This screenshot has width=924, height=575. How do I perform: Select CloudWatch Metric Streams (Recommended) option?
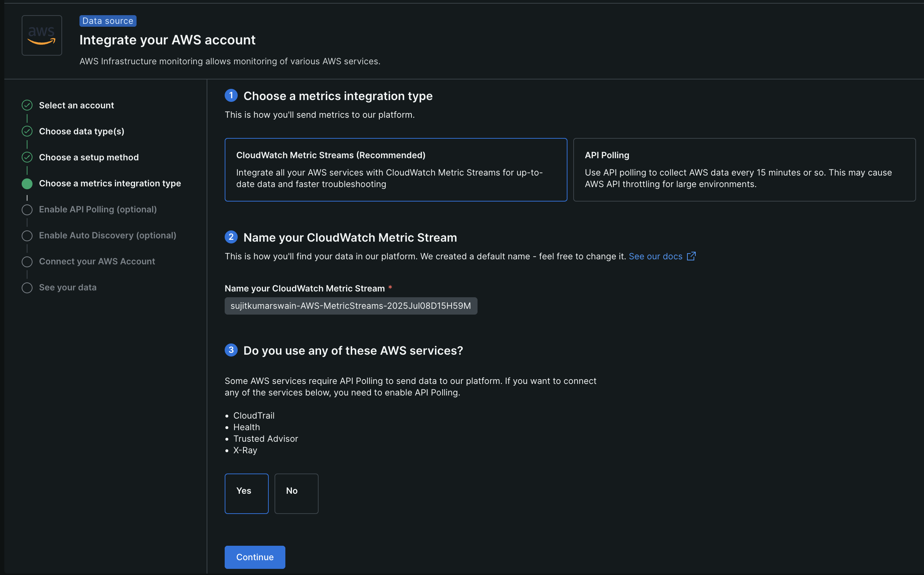tap(396, 170)
